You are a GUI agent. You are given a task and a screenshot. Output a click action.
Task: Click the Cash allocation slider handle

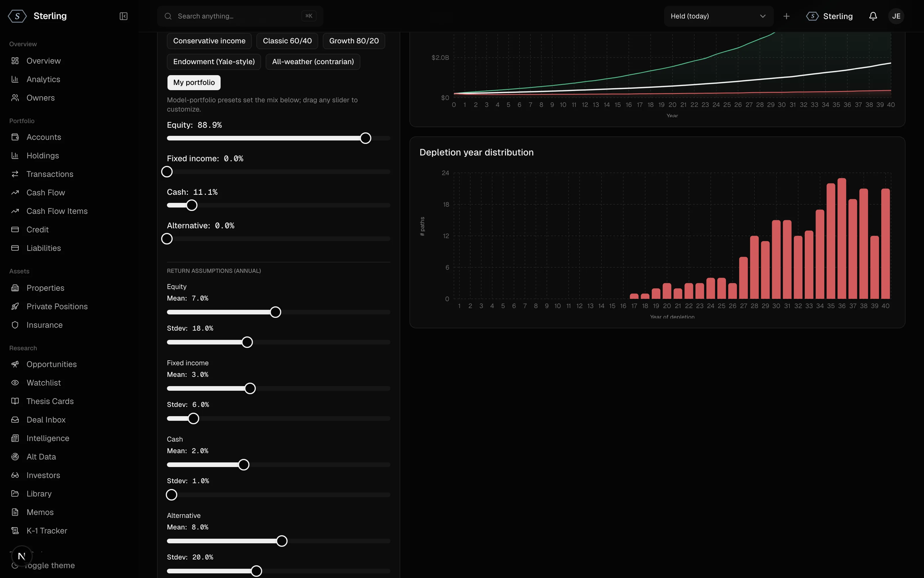point(192,205)
